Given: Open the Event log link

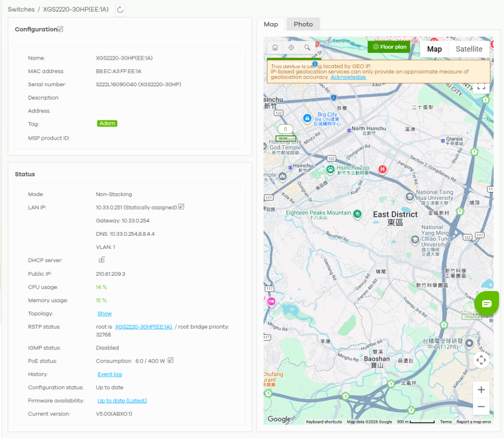Looking at the screenshot, I should point(109,374).
